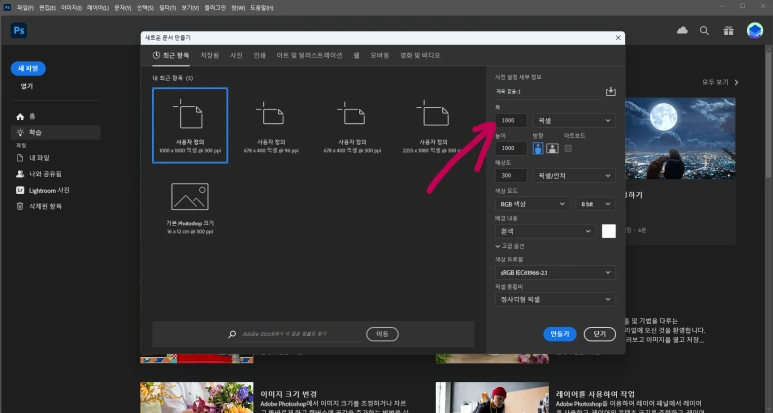Click the 닫기 button in the dialog
773x413 pixels.
coord(599,334)
